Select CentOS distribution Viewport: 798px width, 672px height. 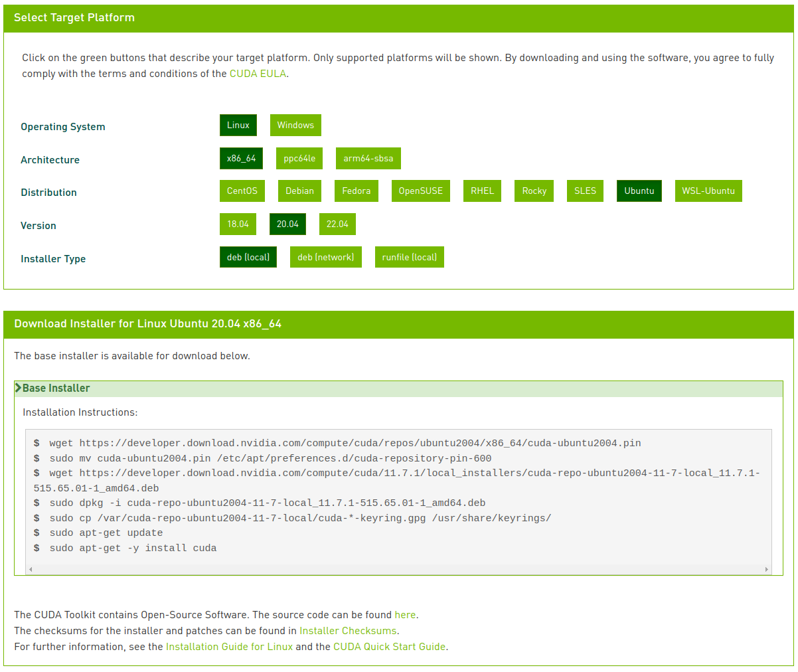(x=242, y=191)
